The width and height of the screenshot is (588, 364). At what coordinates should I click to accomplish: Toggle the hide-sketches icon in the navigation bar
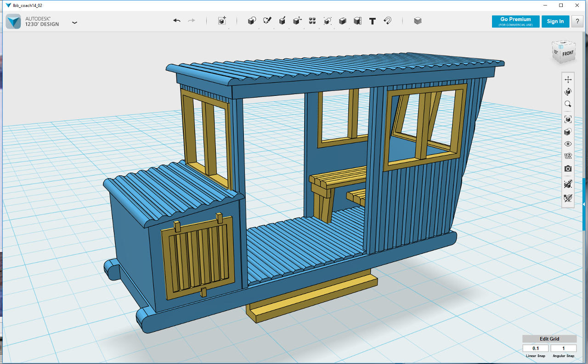click(568, 198)
